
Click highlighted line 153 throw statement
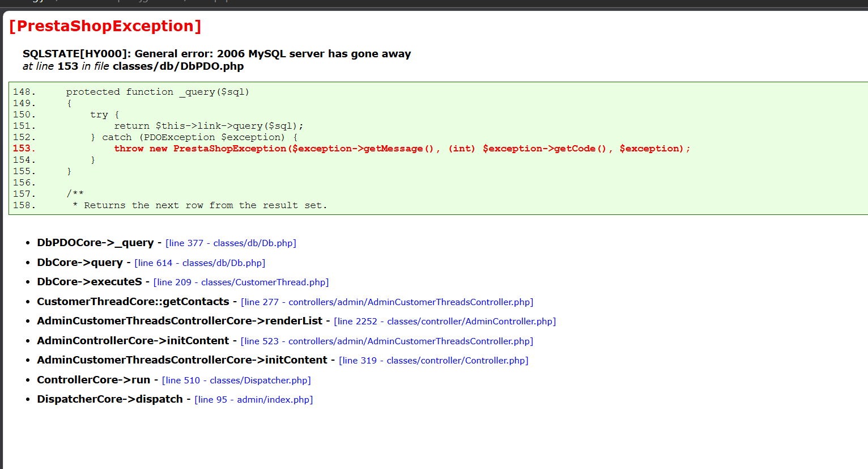402,149
